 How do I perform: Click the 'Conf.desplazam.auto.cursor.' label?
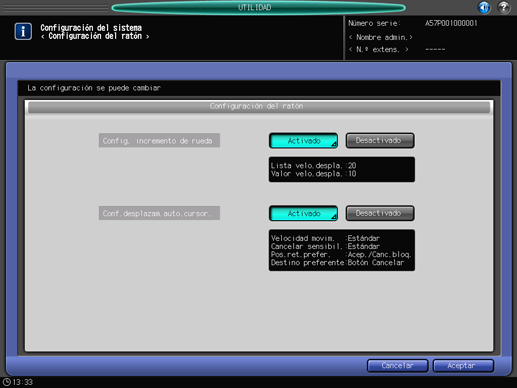tap(159, 213)
